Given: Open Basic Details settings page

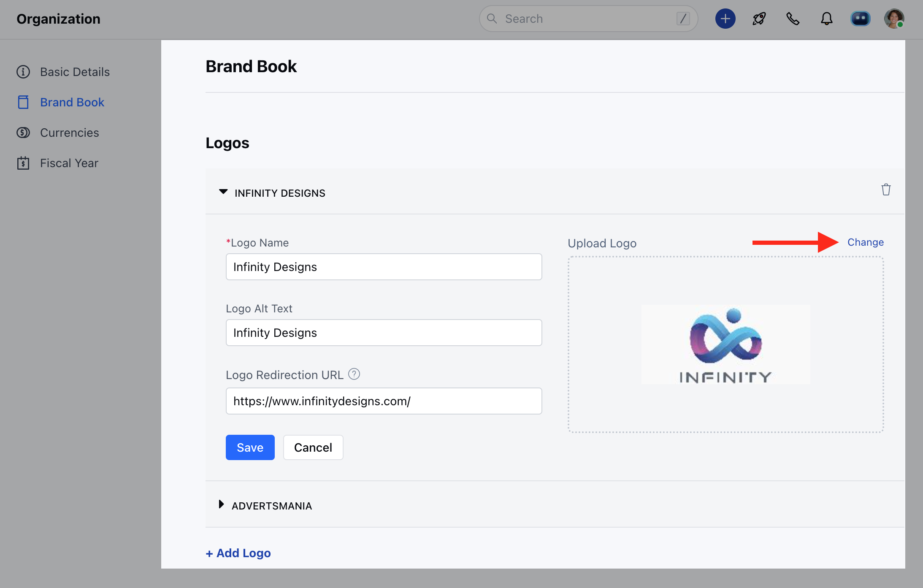Looking at the screenshot, I should (75, 72).
